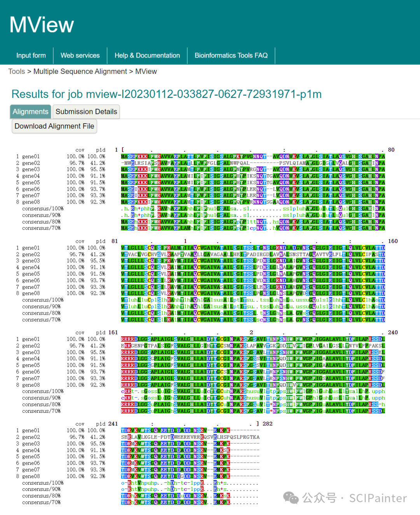Click consensus/70% row label in the 241-282 block
420x515 pixels.
(41, 503)
